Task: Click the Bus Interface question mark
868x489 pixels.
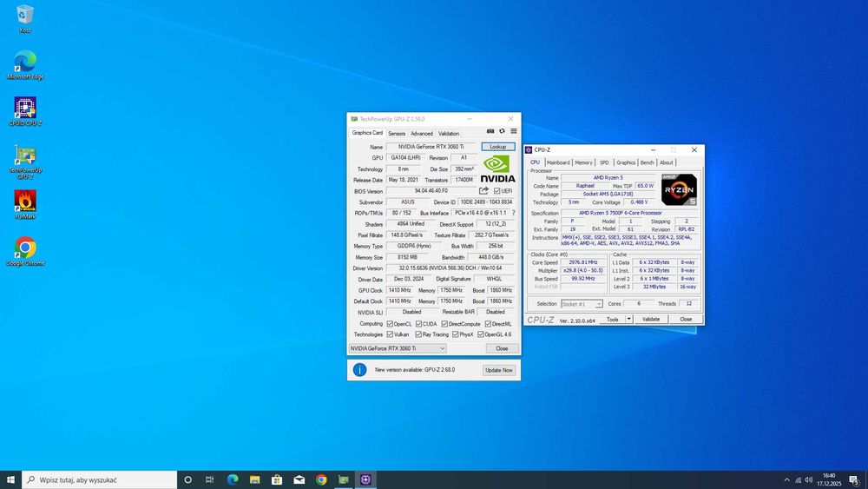Action: [513, 213]
